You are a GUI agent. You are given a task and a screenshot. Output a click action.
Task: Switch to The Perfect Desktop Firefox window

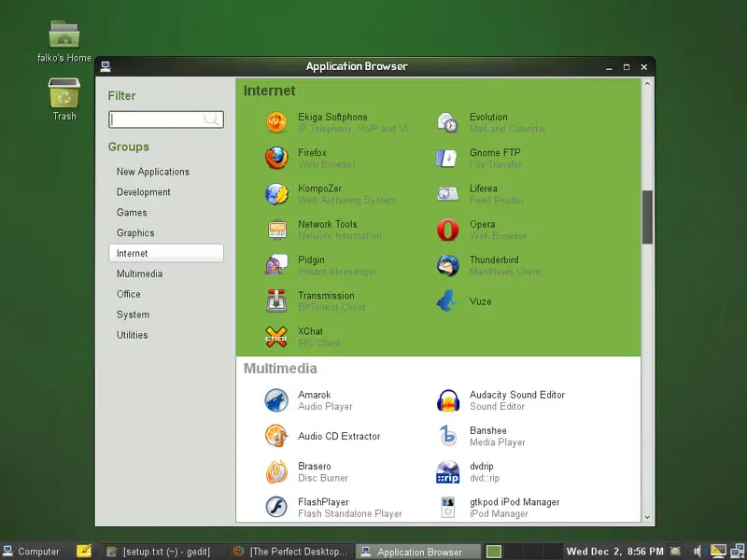coord(289,552)
